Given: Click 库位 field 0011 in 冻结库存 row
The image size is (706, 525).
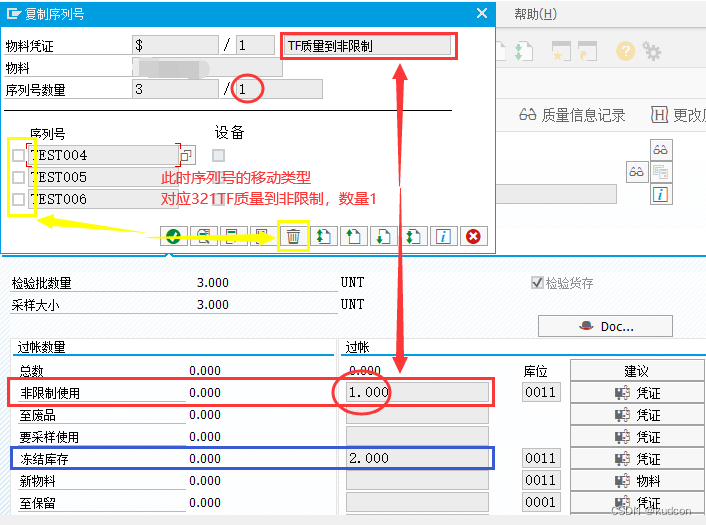Looking at the screenshot, I should (541, 458).
